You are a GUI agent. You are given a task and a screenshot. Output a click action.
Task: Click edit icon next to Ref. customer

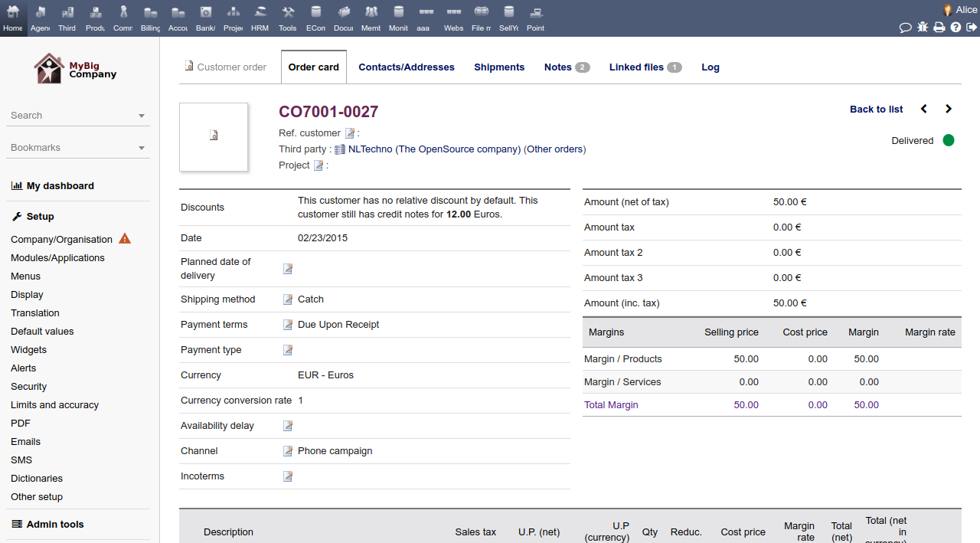point(350,133)
